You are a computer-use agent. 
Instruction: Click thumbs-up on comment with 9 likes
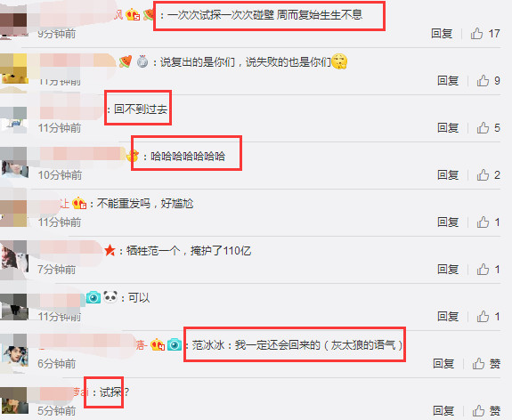(483, 80)
